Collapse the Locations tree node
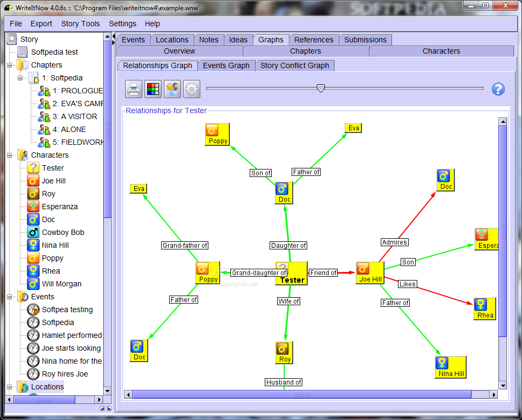Screen dimensions: 522x420 9,387
